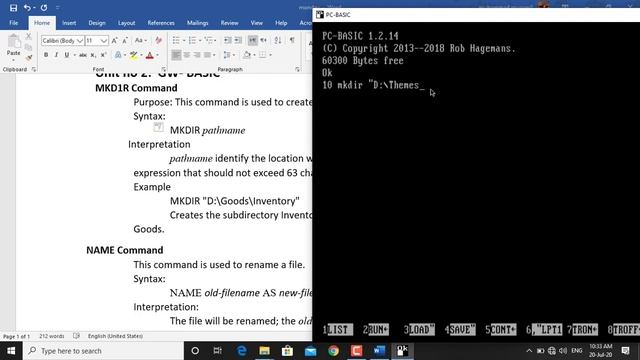Click the Align Right icon
Viewport: 640px width, 360px height.
click(197, 55)
